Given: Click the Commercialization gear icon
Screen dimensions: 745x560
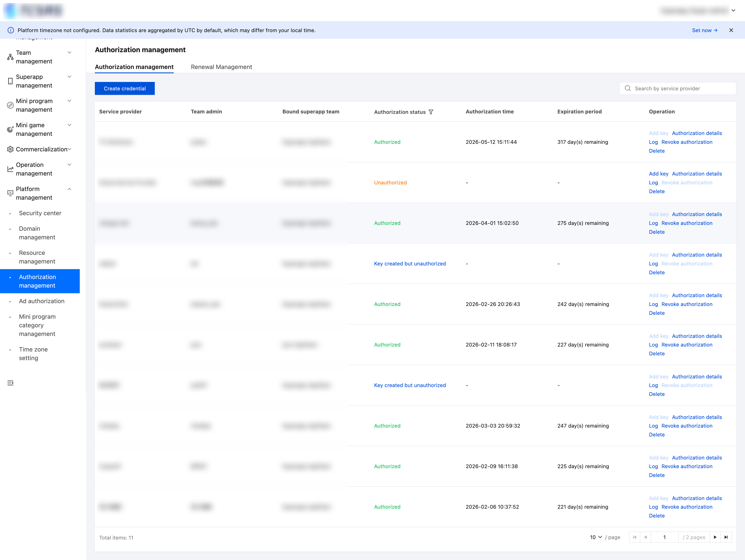Looking at the screenshot, I should click(x=10, y=149).
